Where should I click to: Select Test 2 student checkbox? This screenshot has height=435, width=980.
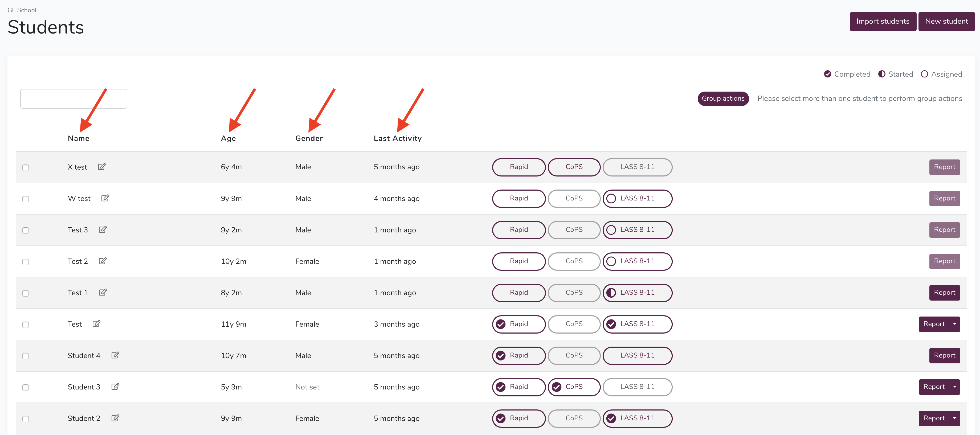coord(26,262)
